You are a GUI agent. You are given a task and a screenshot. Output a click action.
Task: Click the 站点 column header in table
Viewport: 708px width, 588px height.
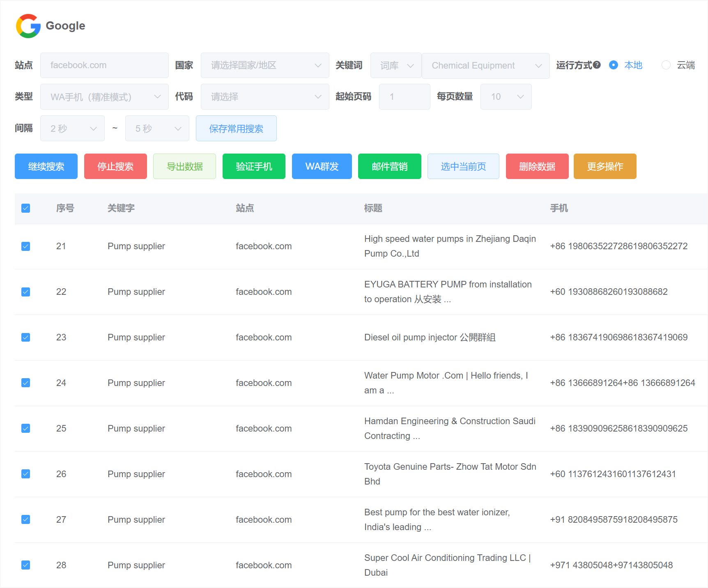(x=245, y=208)
